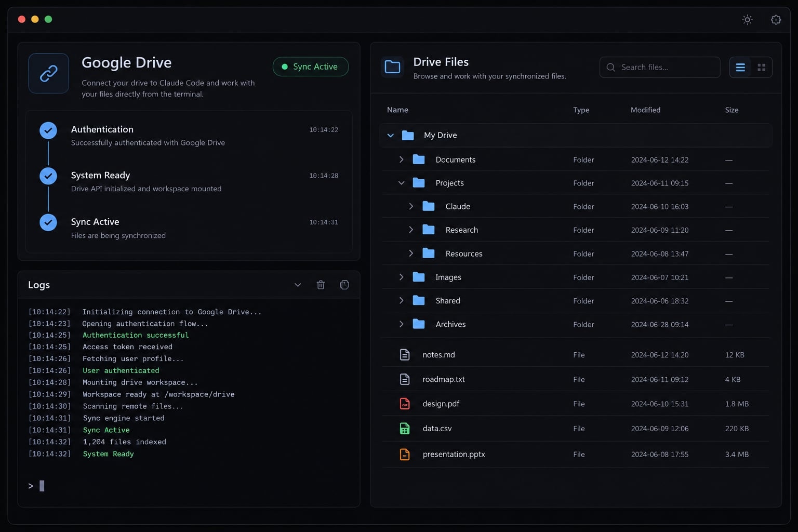The height and width of the screenshot is (532, 798).
Task: Toggle the light theme sun icon
Action: pos(747,20)
